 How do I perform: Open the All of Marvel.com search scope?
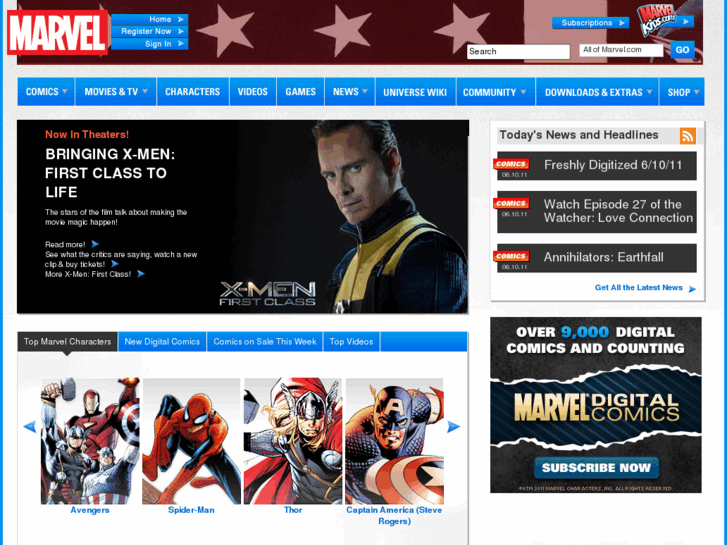pyautogui.click(x=621, y=50)
